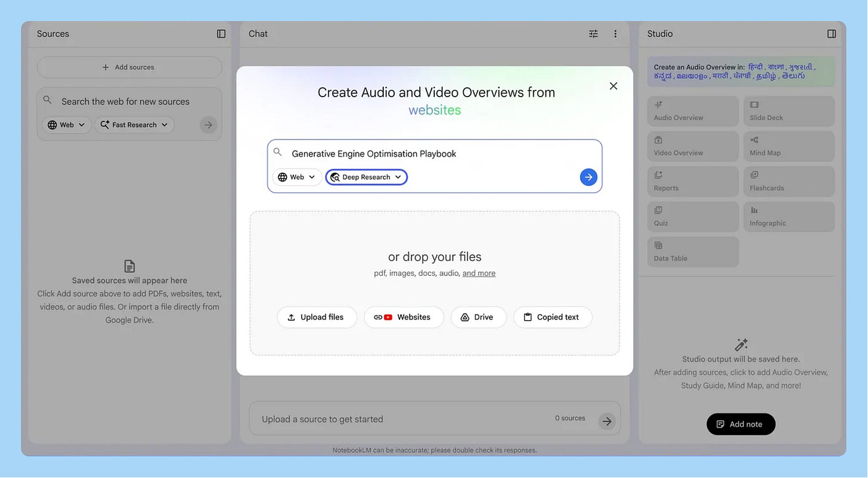Open the Video Overview tile
Image resolution: width=868 pixels, height=478 pixels.
pos(693,146)
